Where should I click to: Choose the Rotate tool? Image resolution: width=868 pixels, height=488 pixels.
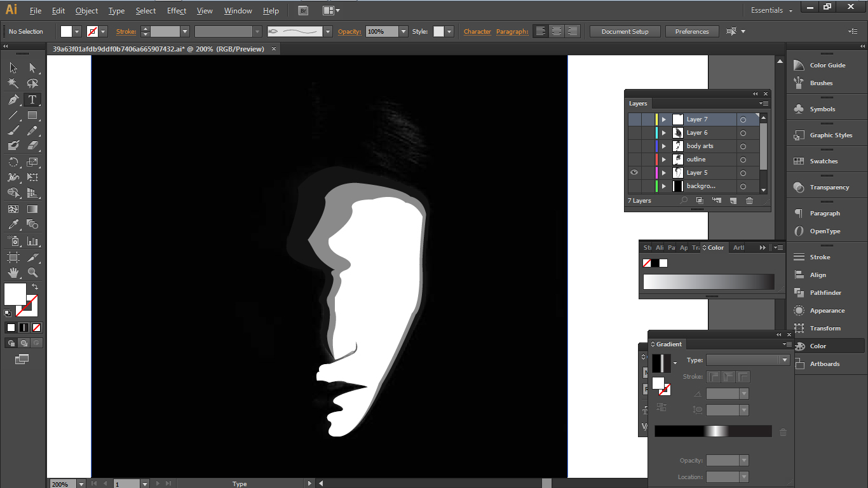pyautogui.click(x=13, y=162)
